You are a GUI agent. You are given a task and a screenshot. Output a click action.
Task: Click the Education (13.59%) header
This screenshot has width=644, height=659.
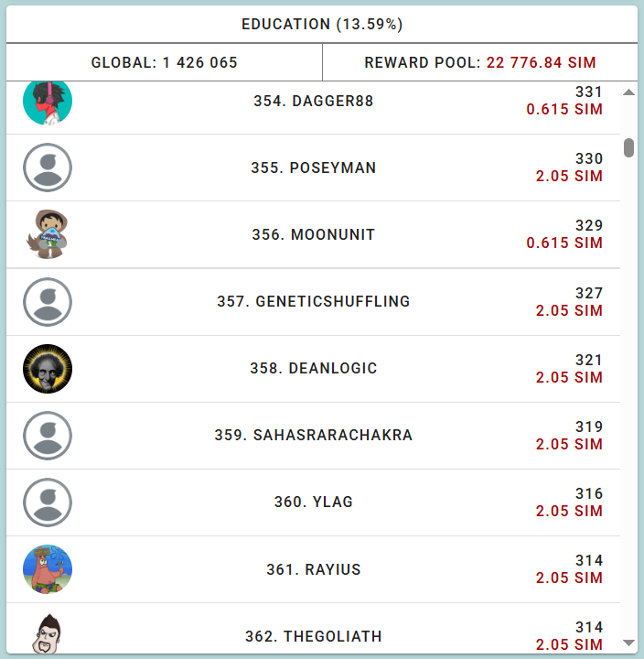(x=322, y=24)
